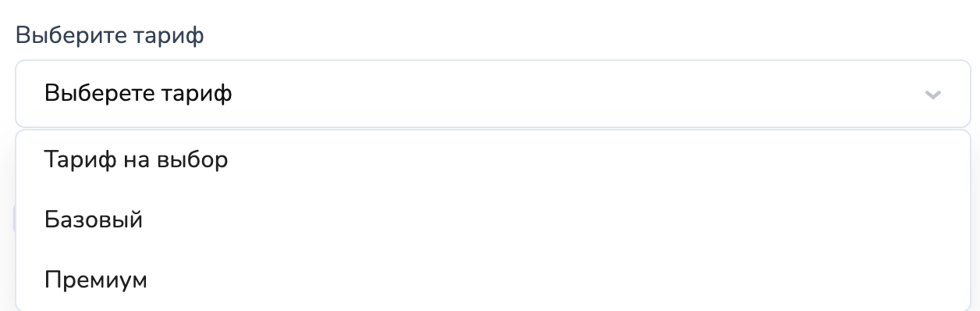The image size is (980, 311).
Task: Click the gray arrow icon beside 'Выберете тариф'
Action: click(x=932, y=95)
